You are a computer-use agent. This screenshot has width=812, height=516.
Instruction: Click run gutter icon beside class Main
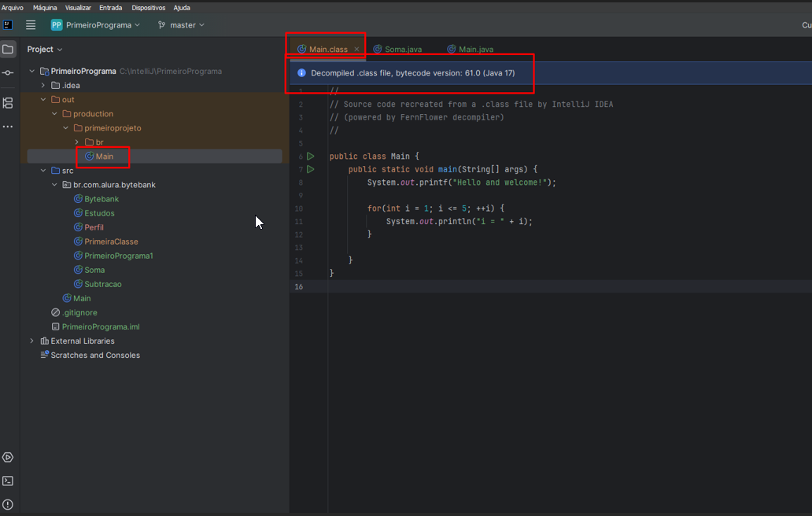pyautogui.click(x=311, y=157)
